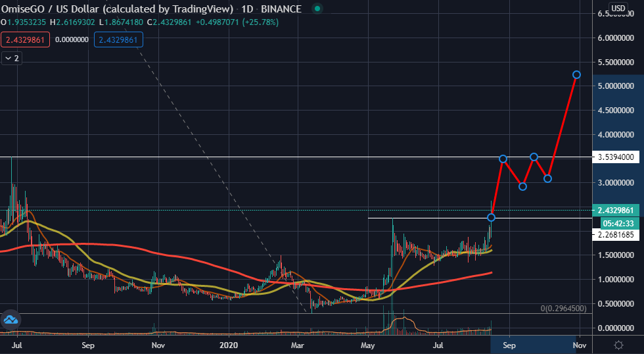Click the TradingView cloud logo icon
644x354 pixels.
coord(11,320)
